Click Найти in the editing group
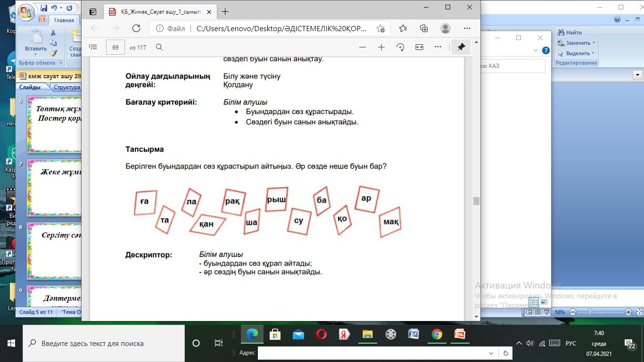644x362 pixels. 570,33
